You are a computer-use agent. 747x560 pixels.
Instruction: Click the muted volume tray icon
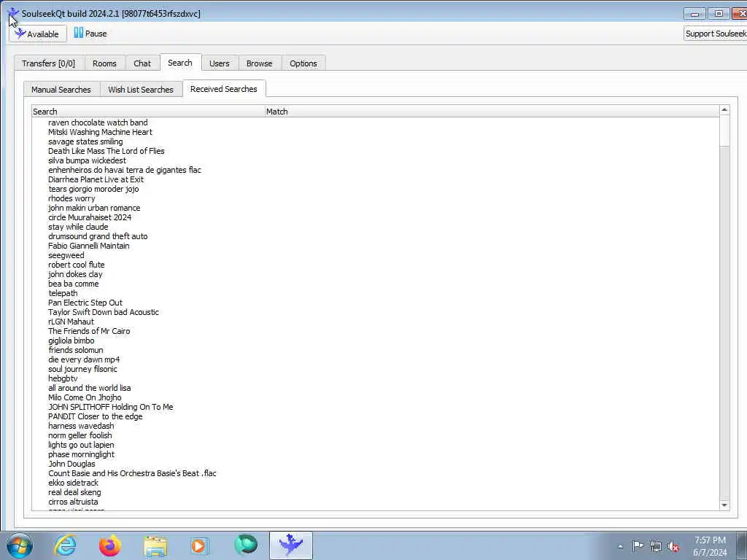coord(673,547)
